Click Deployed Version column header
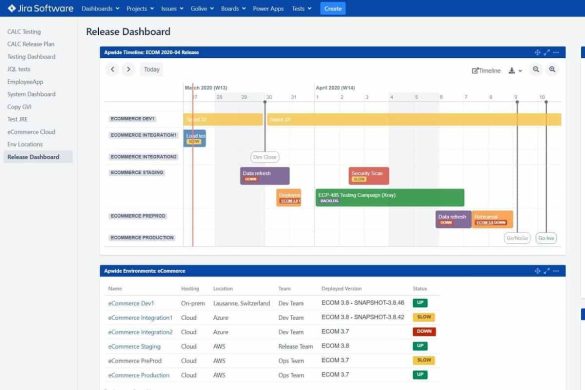The height and width of the screenshot is (390, 585). (x=341, y=288)
